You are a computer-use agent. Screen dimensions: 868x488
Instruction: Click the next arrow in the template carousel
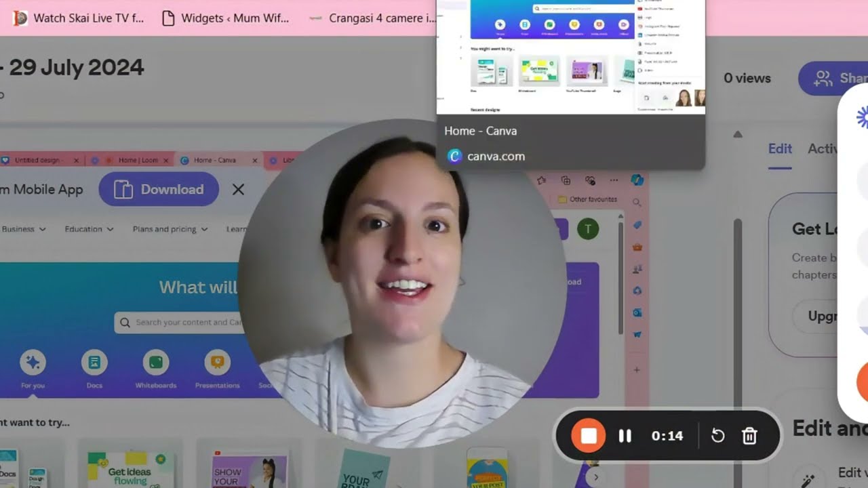pos(596,476)
